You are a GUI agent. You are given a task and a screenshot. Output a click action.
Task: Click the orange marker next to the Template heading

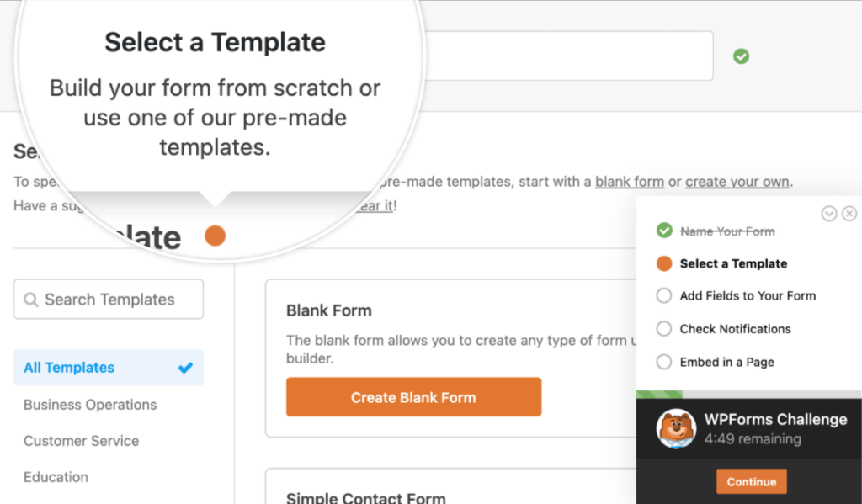coord(215,236)
